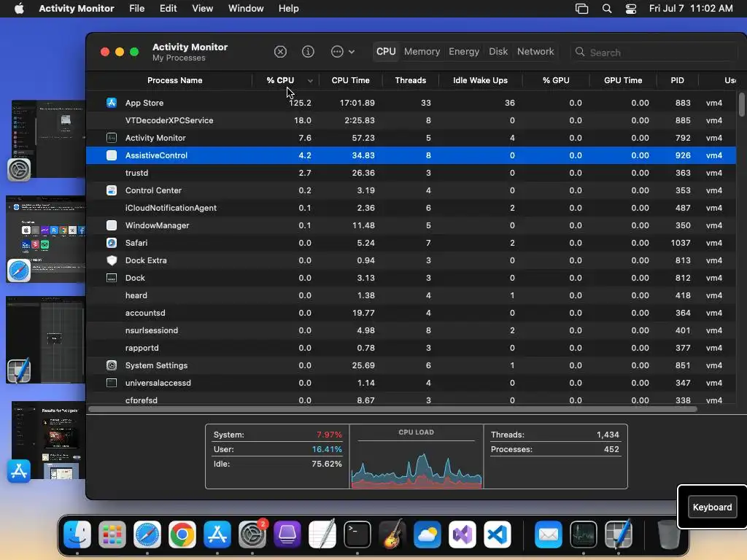Viewport: 747px width, 560px height.
Task: Sort by PID column header
Action: tap(677, 80)
